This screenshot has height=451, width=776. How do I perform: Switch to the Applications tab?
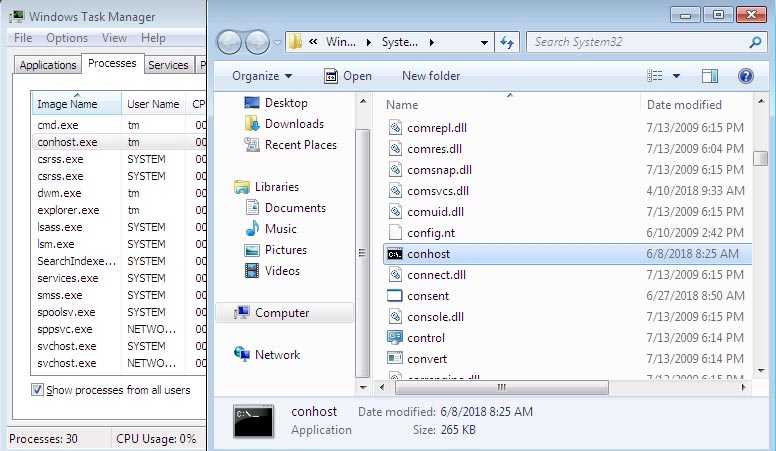(x=48, y=65)
